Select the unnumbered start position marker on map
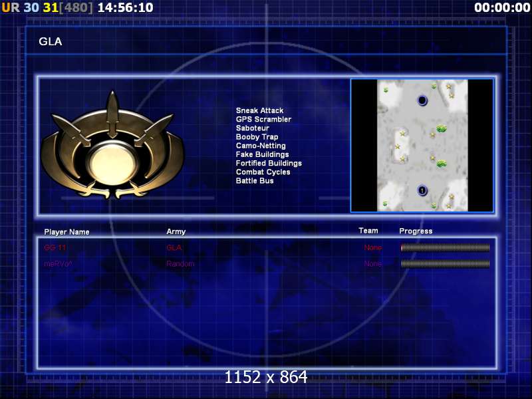The width and height of the screenshot is (532, 399). click(x=422, y=100)
